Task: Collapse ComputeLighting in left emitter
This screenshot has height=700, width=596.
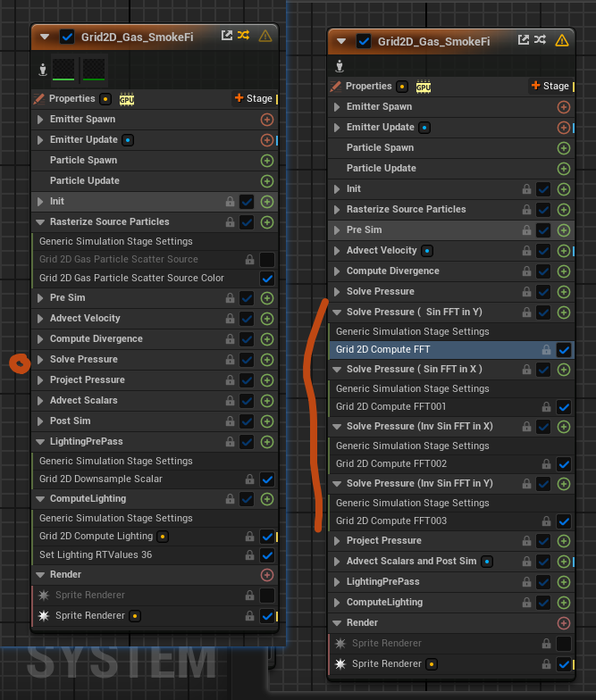Action: (40, 499)
